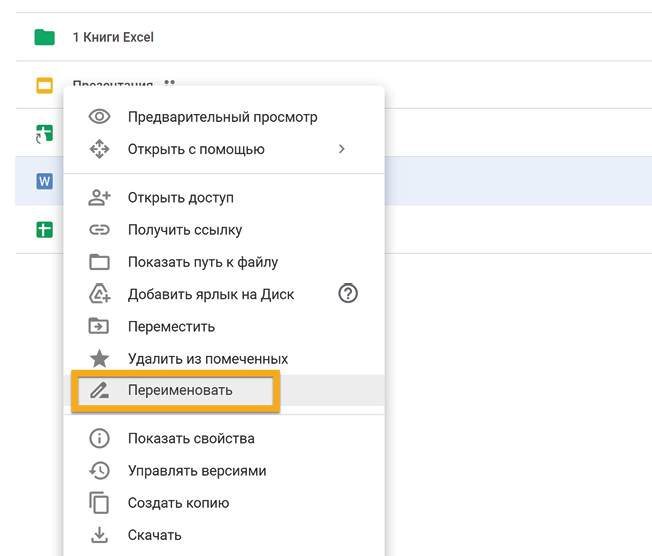Click the folder icon beside Показать путь к файлу
This screenshot has height=556, width=652.
click(99, 262)
